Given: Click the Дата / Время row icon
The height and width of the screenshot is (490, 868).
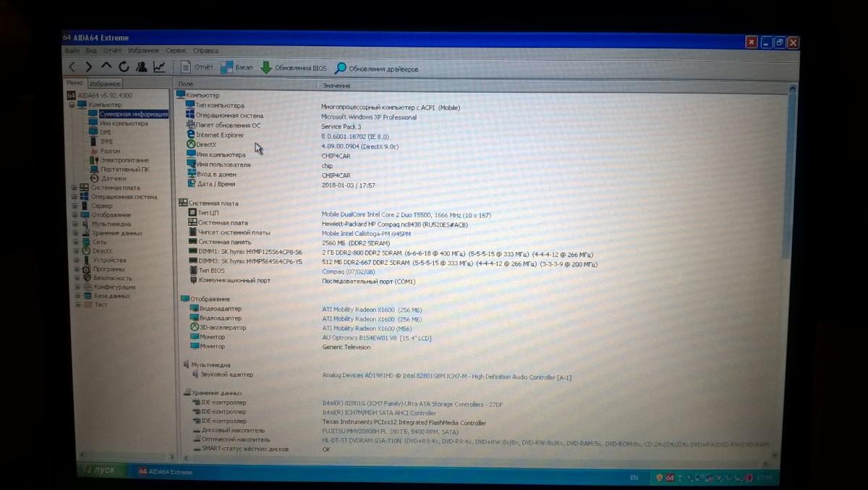Looking at the screenshot, I should coord(191,183).
